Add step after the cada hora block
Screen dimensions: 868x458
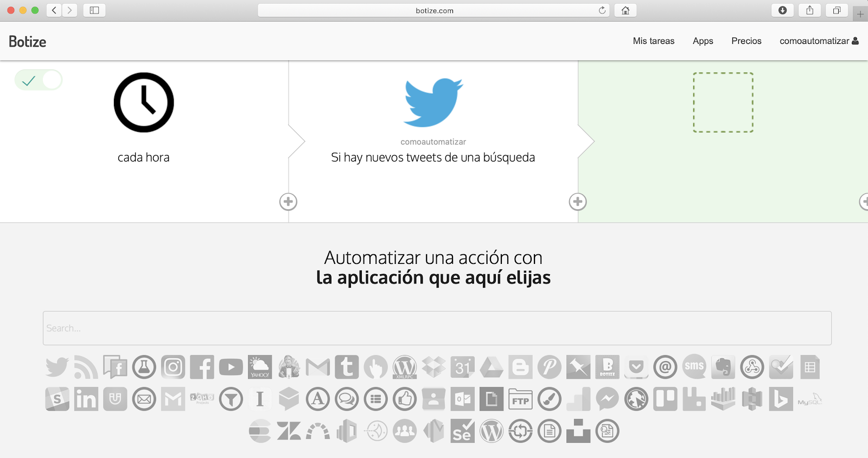288,202
